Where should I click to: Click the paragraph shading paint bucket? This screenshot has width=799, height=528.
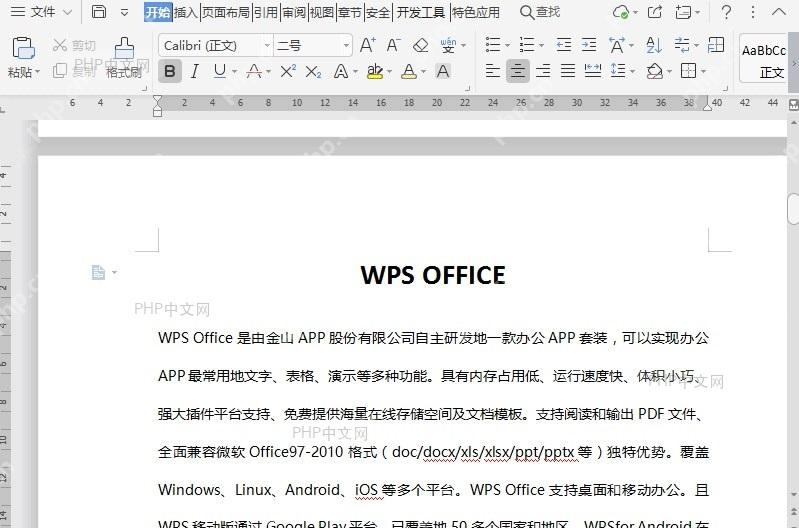pyautogui.click(x=654, y=71)
